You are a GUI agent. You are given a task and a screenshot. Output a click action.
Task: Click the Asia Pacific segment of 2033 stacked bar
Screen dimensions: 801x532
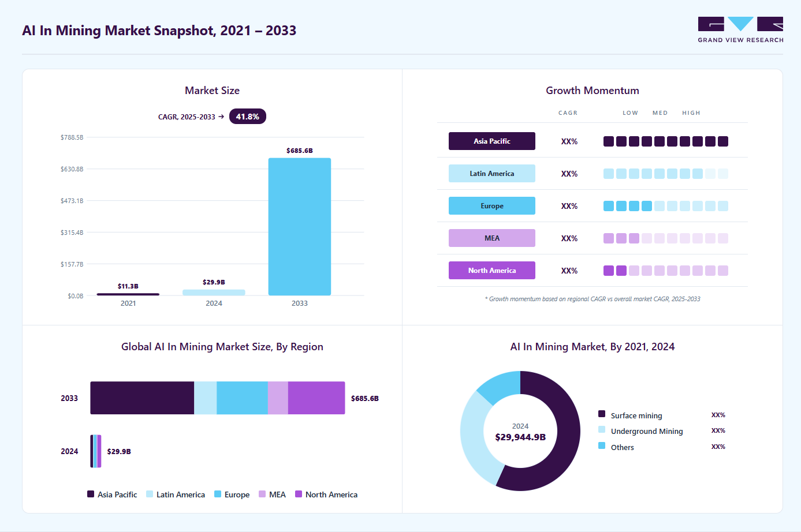(142, 398)
